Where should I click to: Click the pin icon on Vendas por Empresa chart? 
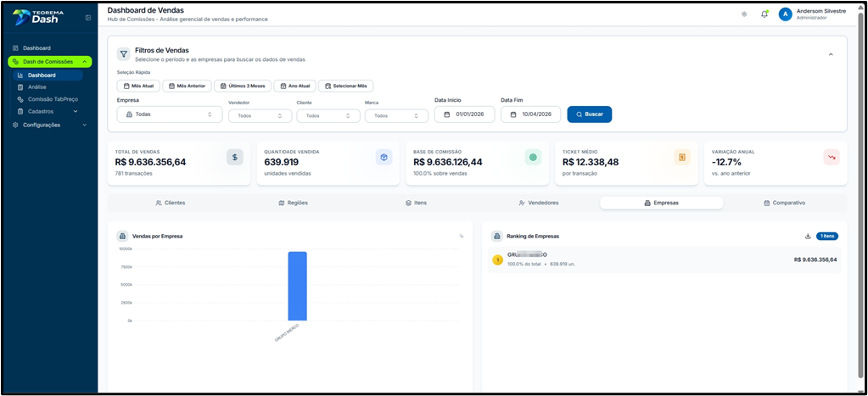462,237
